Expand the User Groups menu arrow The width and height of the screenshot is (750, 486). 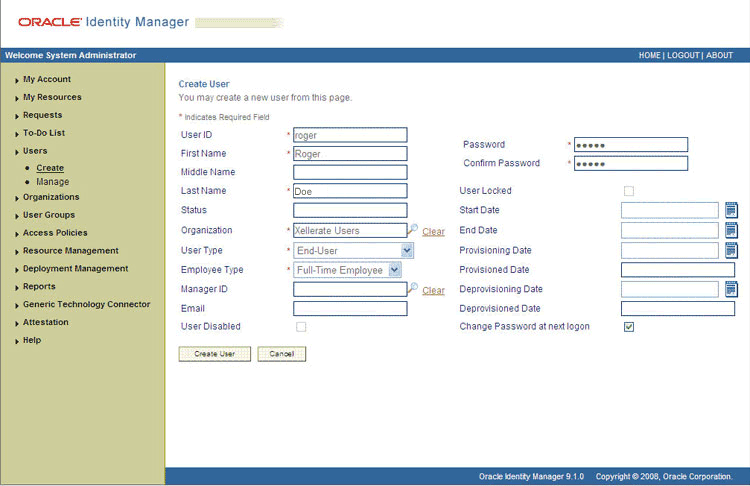coord(17,216)
